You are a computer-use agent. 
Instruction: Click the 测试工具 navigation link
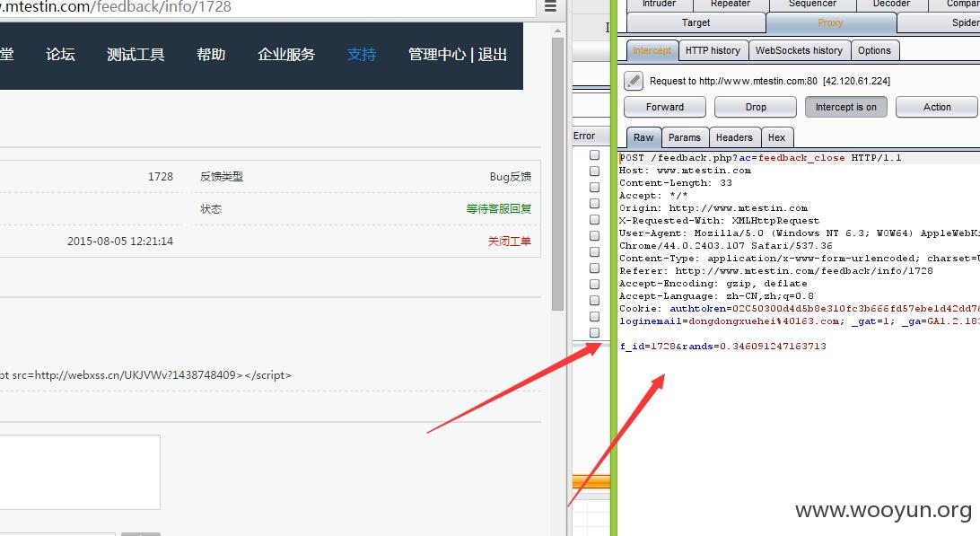(x=136, y=55)
